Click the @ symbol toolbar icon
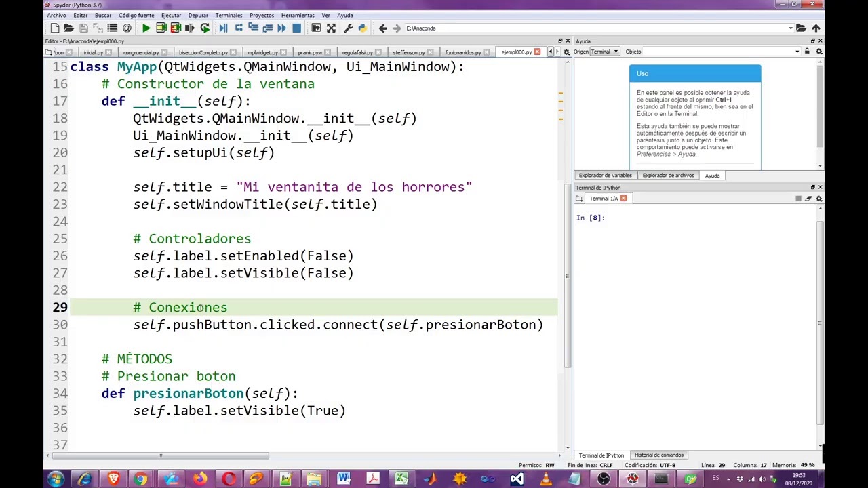 pos(127,28)
